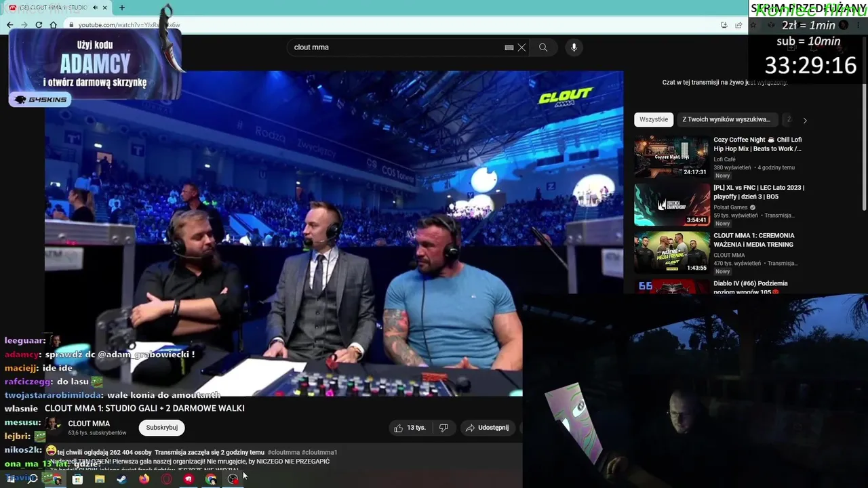This screenshot has height=488, width=868.
Task: Launch Opera from the taskbar
Action: tap(166, 479)
